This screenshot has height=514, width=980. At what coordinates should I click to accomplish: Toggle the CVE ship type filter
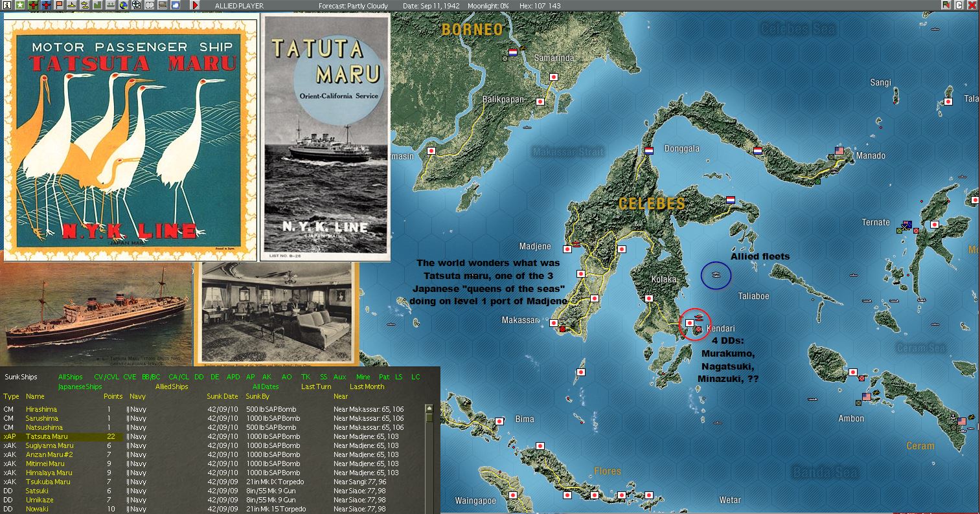130,377
